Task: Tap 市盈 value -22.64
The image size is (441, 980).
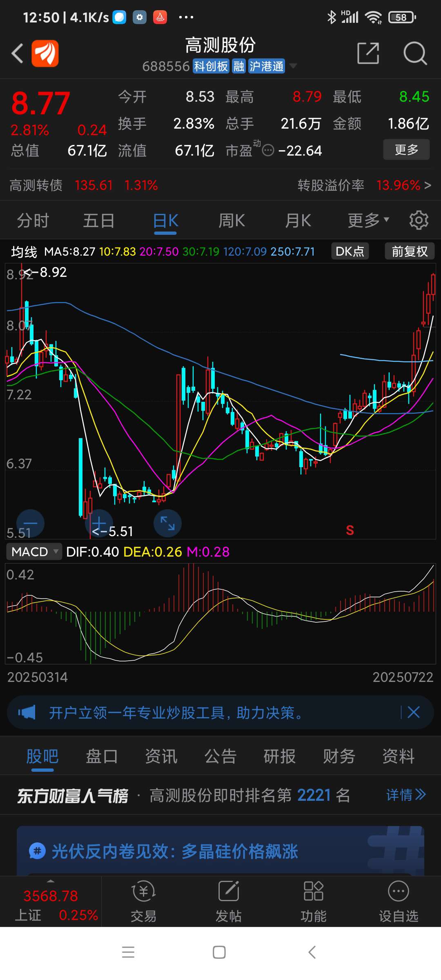Action: (x=300, y=151)
